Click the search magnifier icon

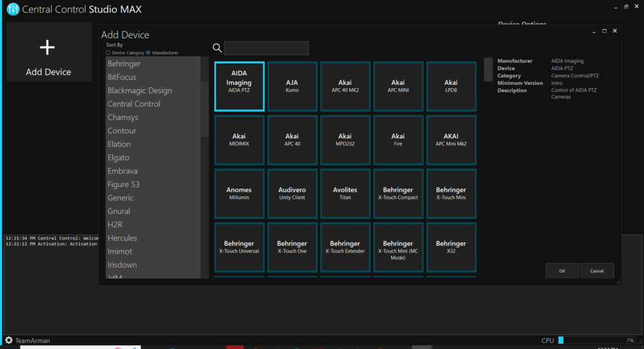point(217,48)
